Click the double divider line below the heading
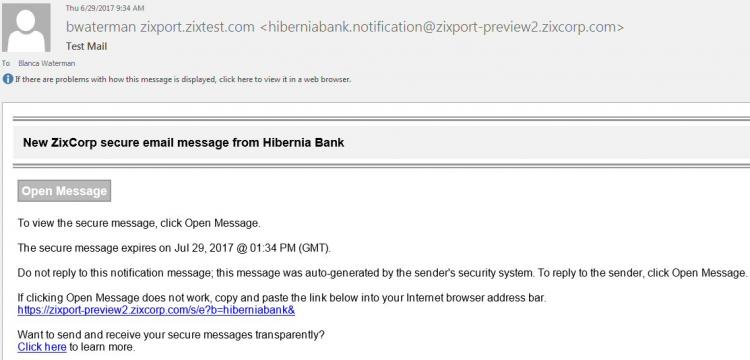 coord(381,166)
